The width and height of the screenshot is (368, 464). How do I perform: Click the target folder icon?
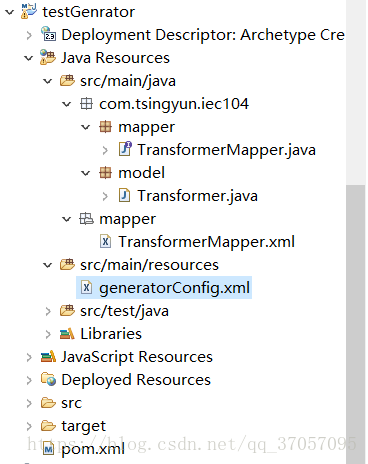click(x=48, y=426)
